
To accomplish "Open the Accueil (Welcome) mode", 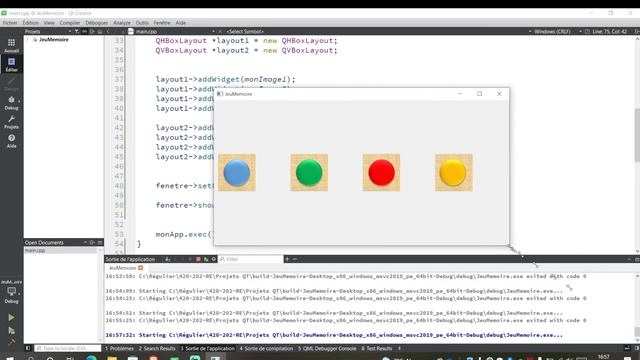I will point(11,45).
